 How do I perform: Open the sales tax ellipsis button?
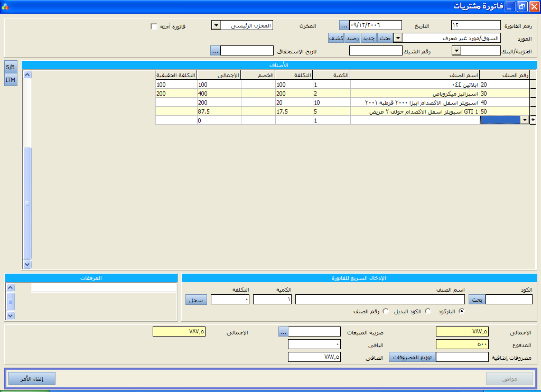coord(283,332)
